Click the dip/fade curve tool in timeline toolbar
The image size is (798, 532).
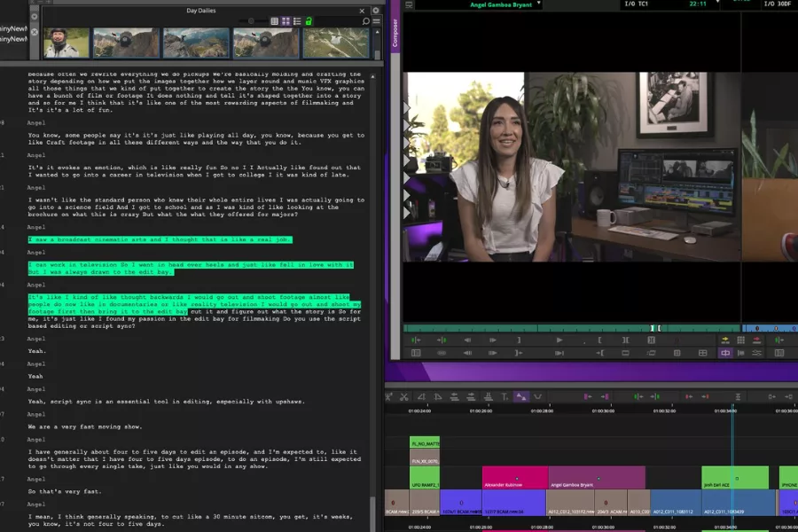point(538,396)
